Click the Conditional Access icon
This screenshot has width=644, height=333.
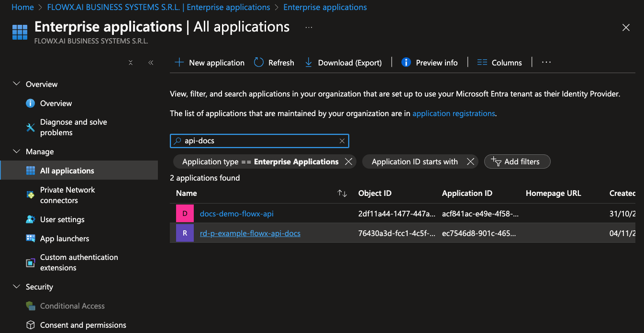tap(31, 306)
